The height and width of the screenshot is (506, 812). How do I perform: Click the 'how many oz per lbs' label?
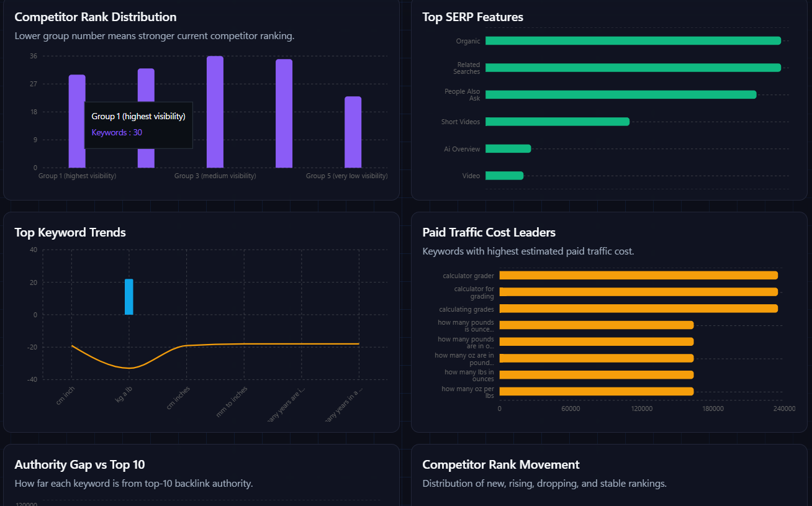click(468, 392)
